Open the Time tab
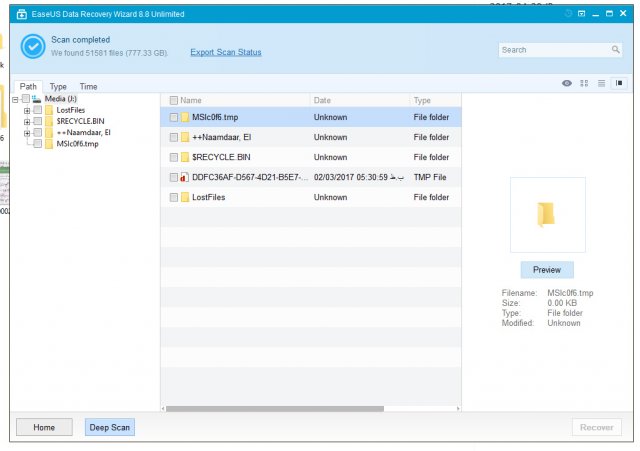Screen dimensions: 640x451 (x=88, y=87)
